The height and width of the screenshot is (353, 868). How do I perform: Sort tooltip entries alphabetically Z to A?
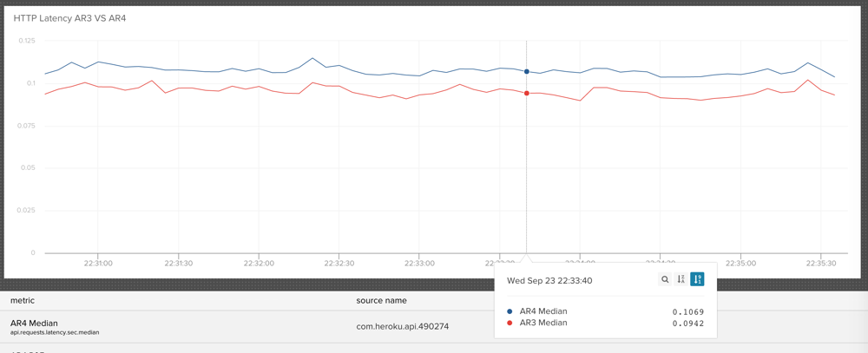pos(681,279)
